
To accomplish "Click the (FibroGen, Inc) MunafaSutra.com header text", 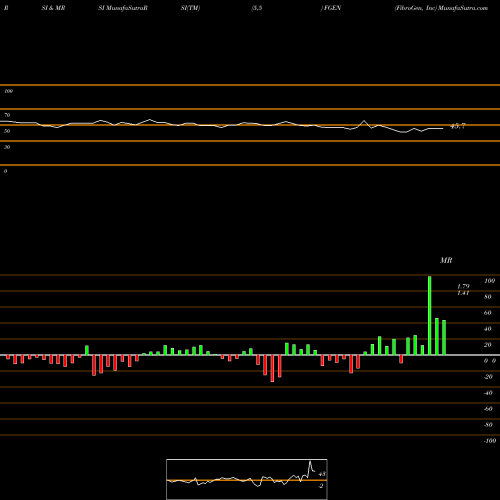I will pos(441,8).
